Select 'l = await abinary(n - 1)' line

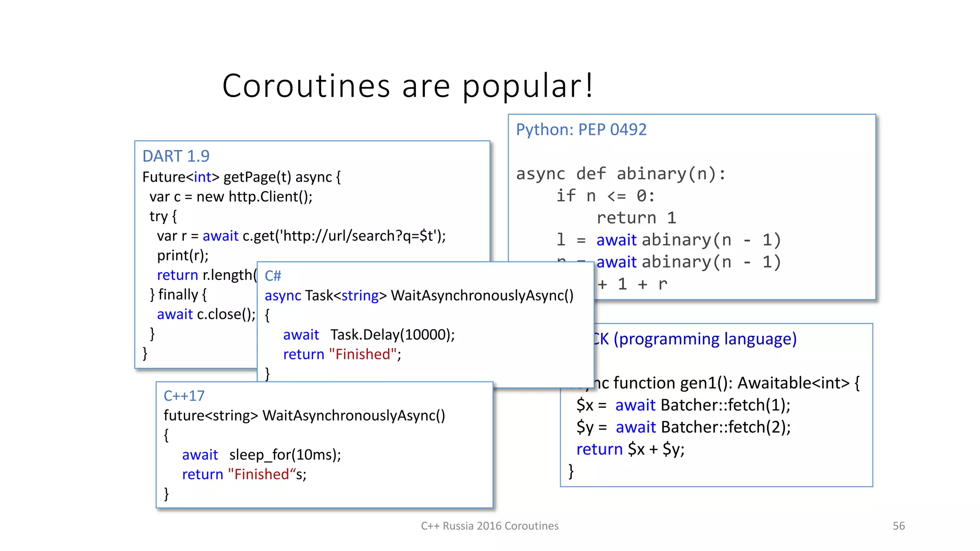pos(668,240)
